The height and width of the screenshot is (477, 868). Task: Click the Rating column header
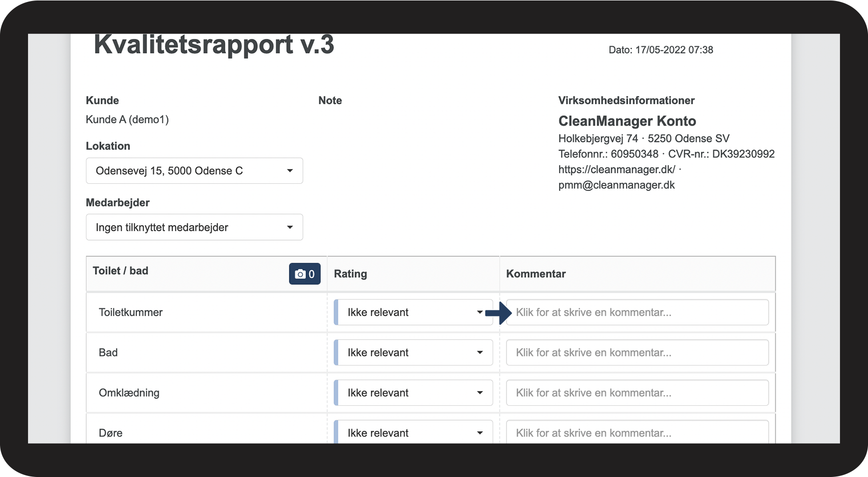coord(350,274)
